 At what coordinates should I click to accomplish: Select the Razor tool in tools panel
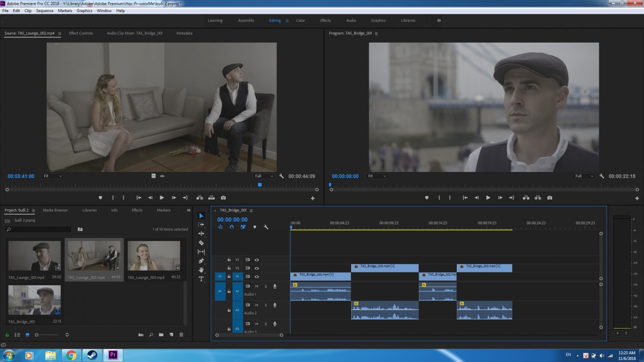[201, 243]
